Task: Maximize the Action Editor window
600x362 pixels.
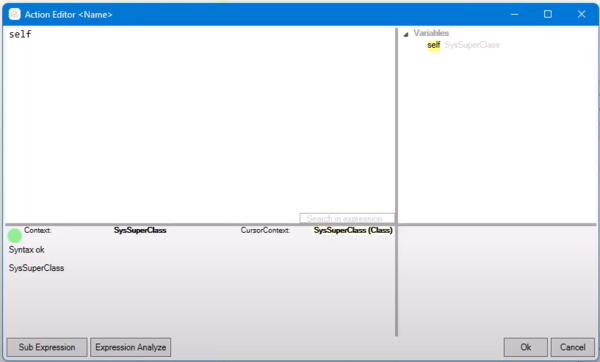Action: point(548,14)
